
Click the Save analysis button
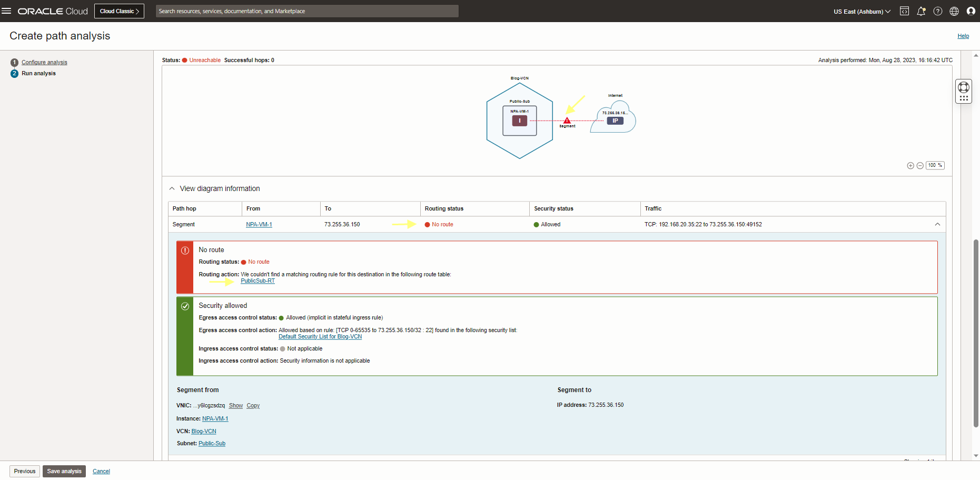coord(64,471)
